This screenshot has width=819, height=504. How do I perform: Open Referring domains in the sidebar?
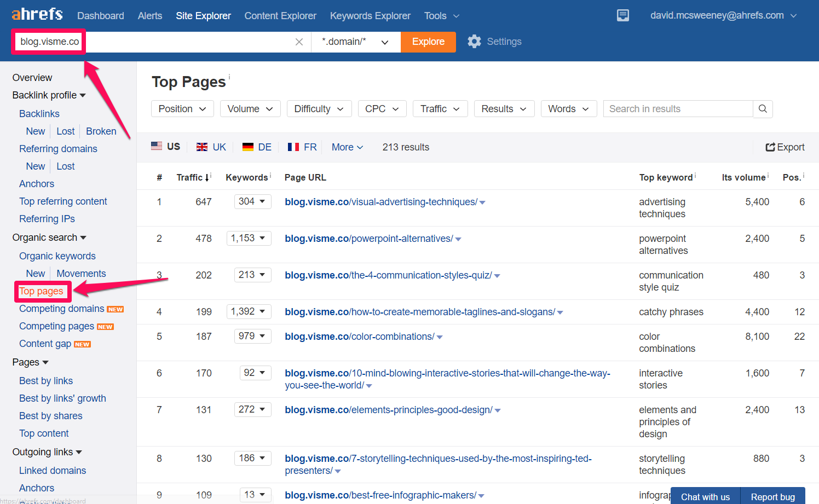tap(58, 149)
